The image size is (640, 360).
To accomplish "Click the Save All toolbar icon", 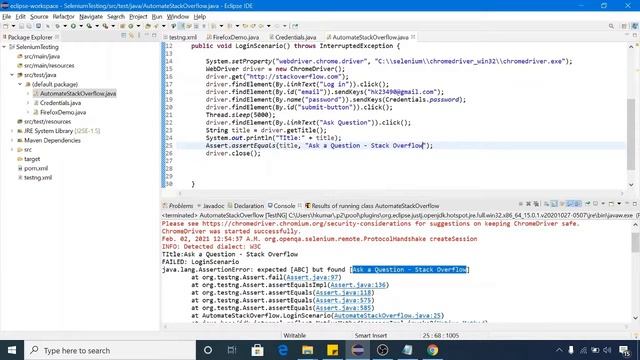I will pos(29,26).
